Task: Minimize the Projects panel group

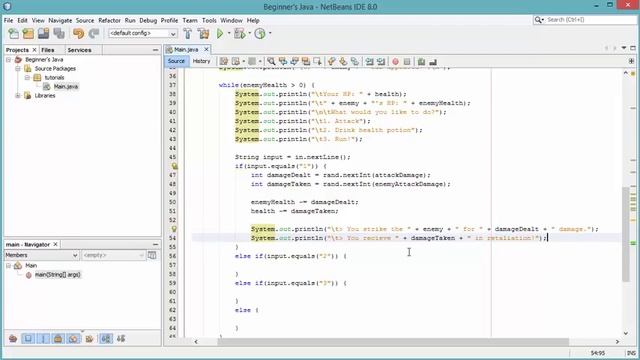Action: click(x=156, y=50)
